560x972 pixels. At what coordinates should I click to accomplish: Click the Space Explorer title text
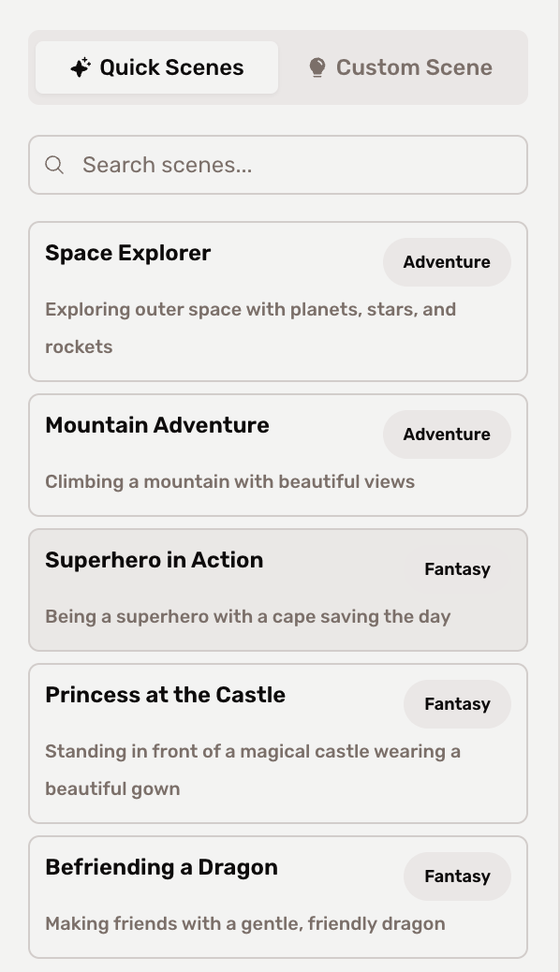pos(128,253)
